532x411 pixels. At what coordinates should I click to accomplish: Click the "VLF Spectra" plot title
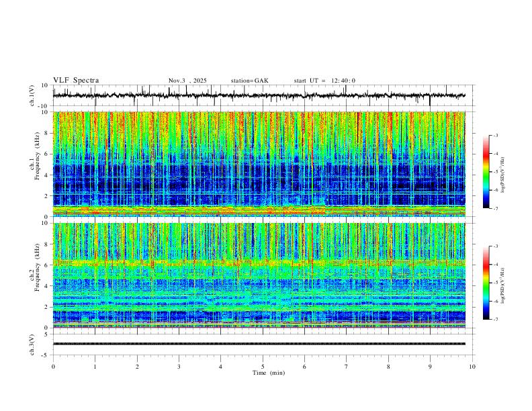(x=76, y=81)
